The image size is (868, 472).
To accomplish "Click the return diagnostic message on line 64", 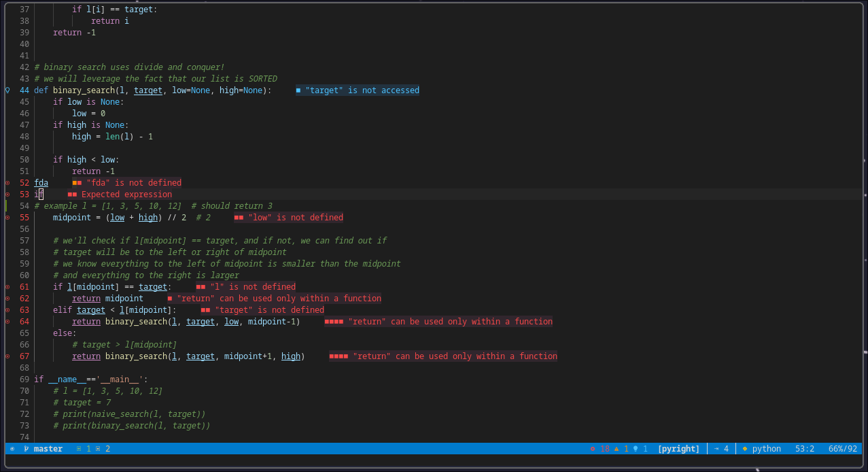I will coord(438,322).
